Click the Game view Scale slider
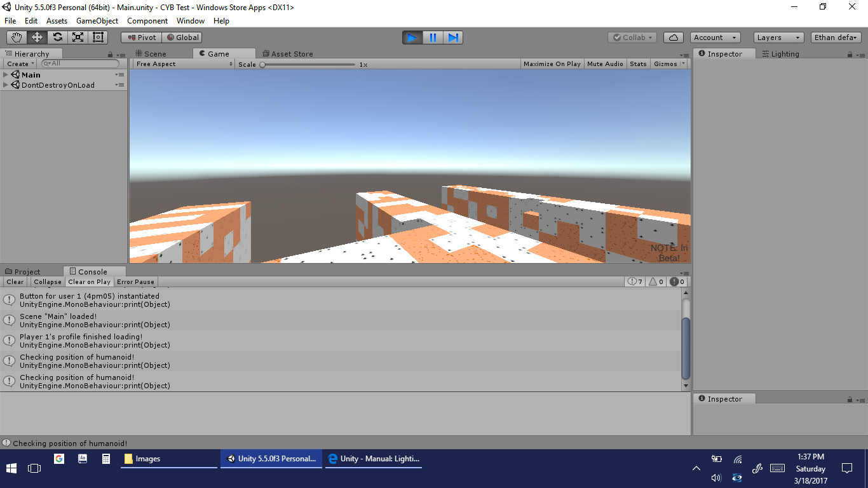Viewport: 868px width, 488px height. point(308,64)
